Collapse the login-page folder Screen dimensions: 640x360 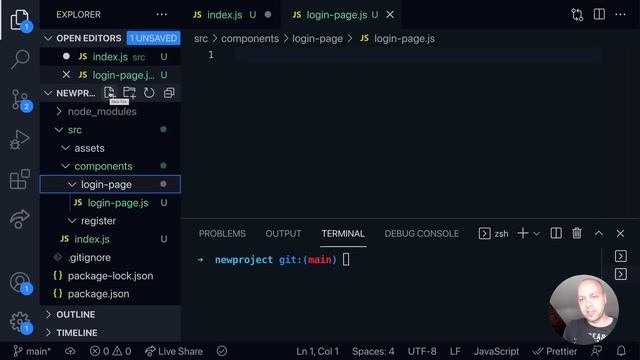click(x=110, y=184)
